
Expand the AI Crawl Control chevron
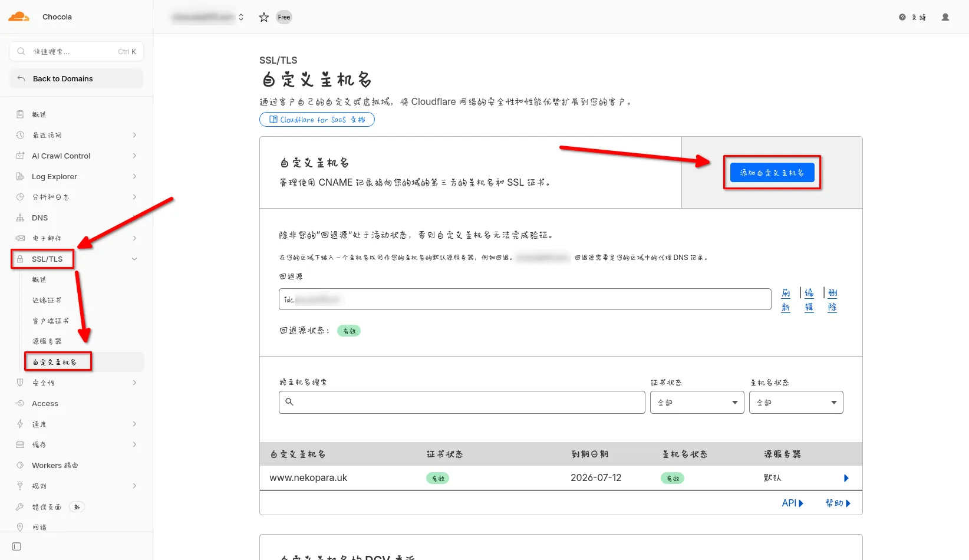pyautogui.click(x=134, y=156)
